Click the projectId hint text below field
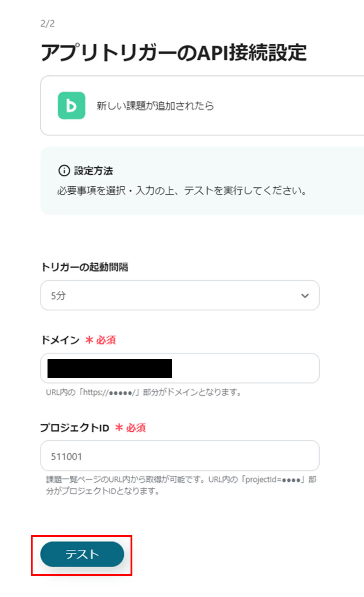364x597 pixels. pos(181,485)
